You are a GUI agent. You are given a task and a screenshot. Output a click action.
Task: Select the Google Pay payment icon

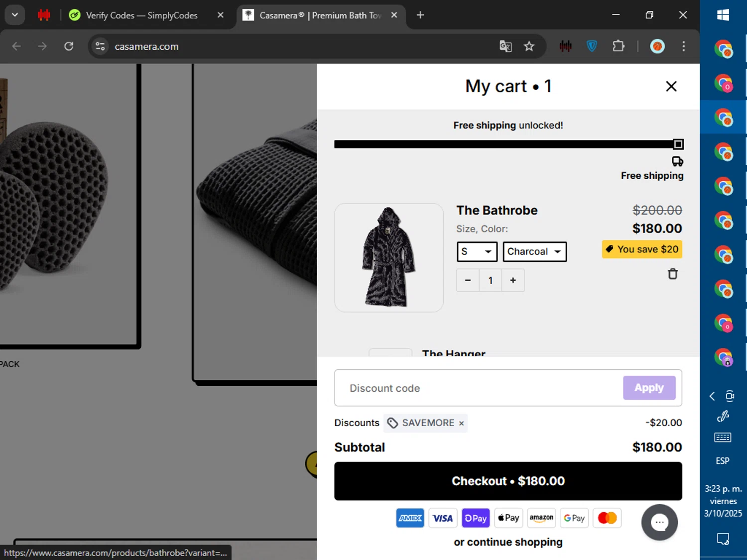[574, 518]
